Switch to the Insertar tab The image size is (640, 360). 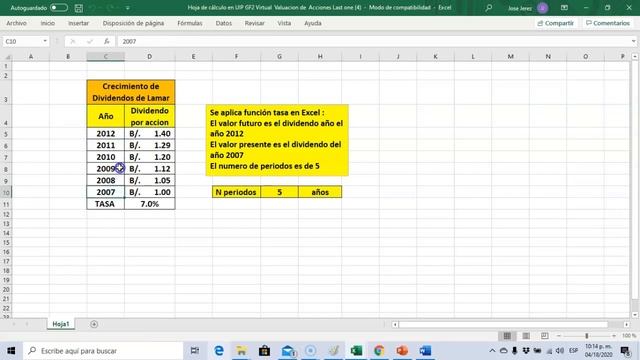pos(78,23)
